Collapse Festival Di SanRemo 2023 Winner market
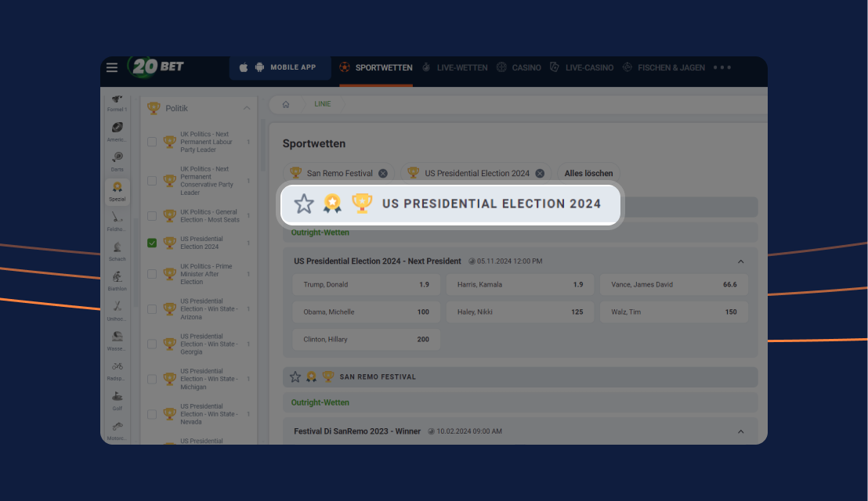868x501 pixels. click(740, 432)
